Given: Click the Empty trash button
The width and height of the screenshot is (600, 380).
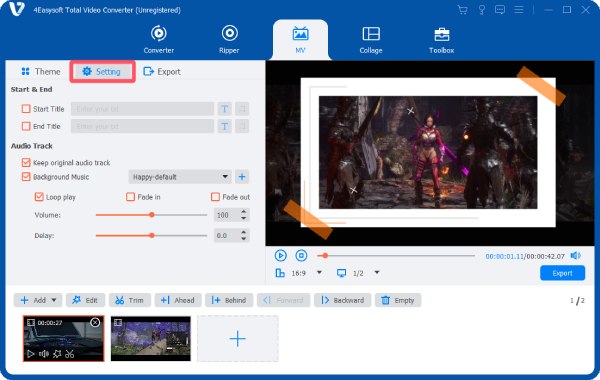Looking at the screenshot, I should (398, 300).
